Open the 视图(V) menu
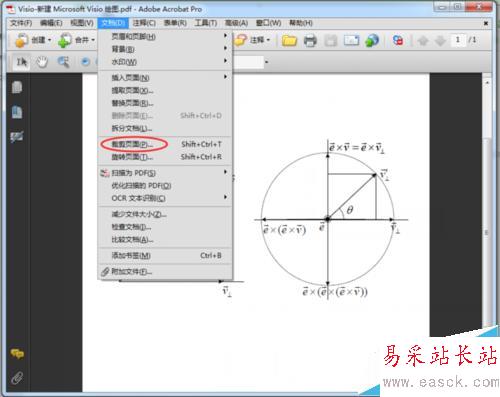Viewport: 500px width, 397px height. coord(82,23)
